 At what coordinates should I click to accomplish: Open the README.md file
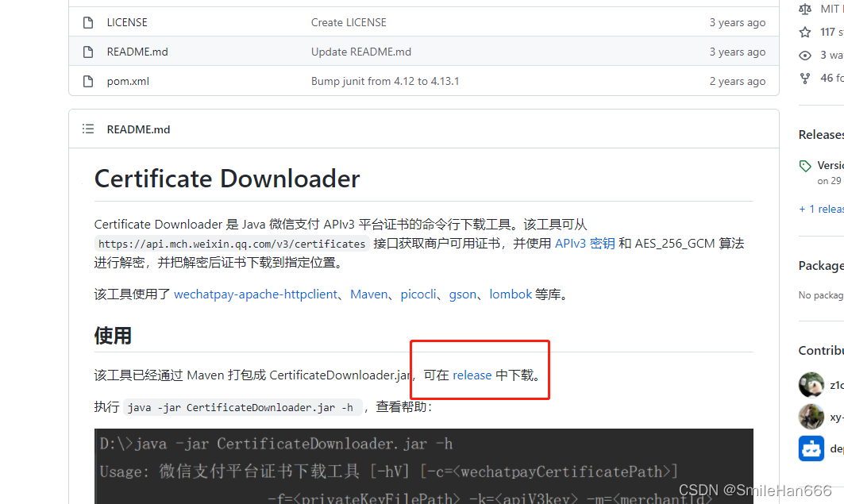tap(137, 52)
